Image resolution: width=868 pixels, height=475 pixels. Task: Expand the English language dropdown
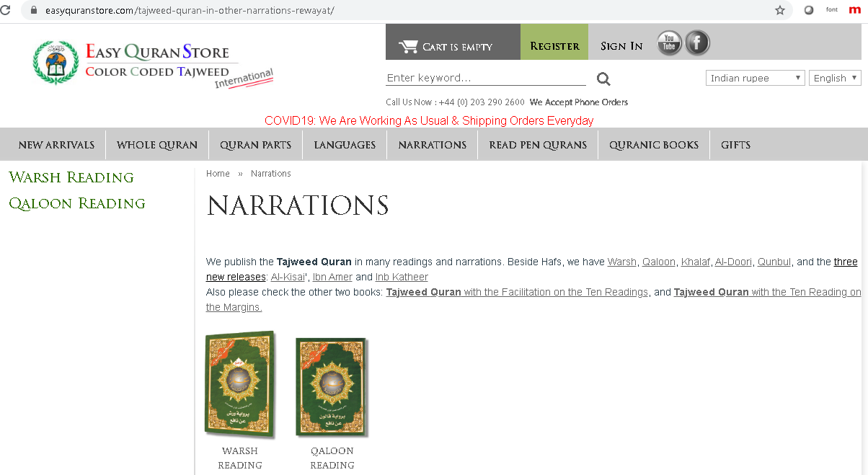coord(835,78)
